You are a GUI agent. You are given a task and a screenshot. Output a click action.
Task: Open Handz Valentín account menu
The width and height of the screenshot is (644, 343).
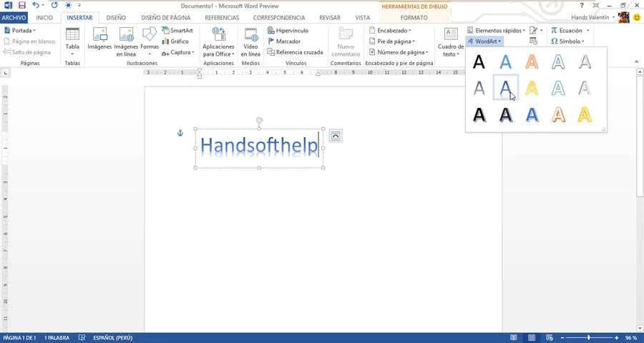click(x=592, y=17)
